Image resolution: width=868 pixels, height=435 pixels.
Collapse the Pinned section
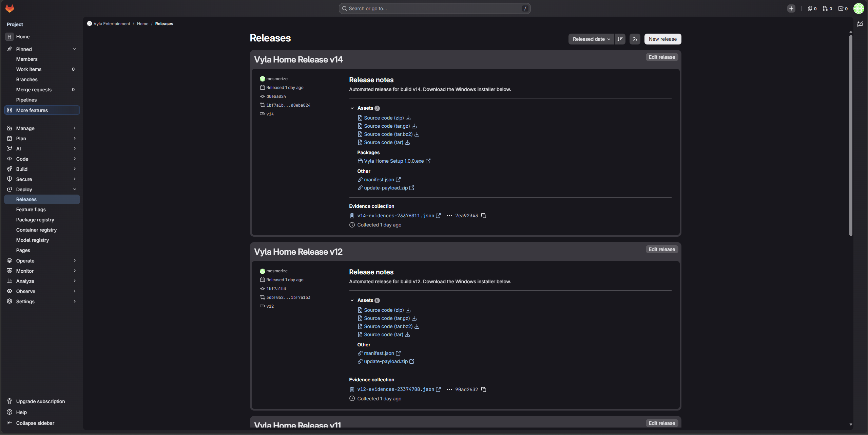pos(42,49)
